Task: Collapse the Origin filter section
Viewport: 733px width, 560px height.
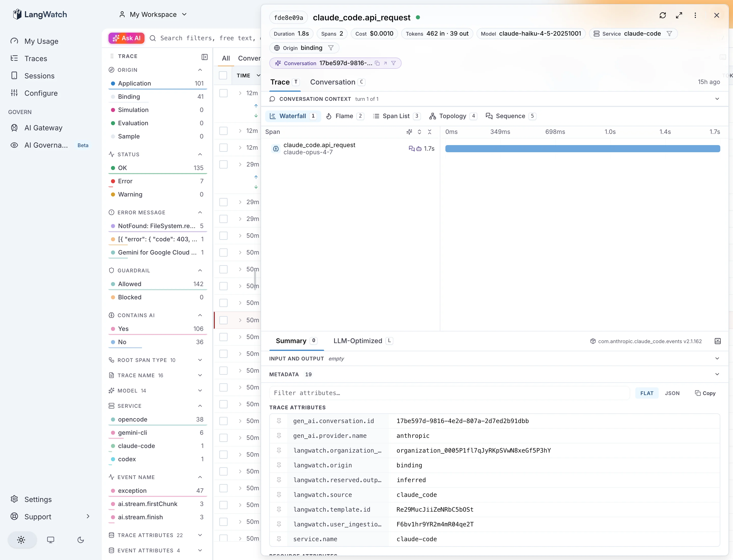Action: 200,70
